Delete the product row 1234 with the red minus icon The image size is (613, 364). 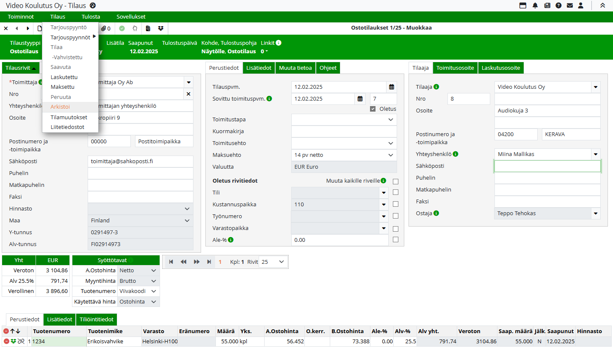pos(6,342)
